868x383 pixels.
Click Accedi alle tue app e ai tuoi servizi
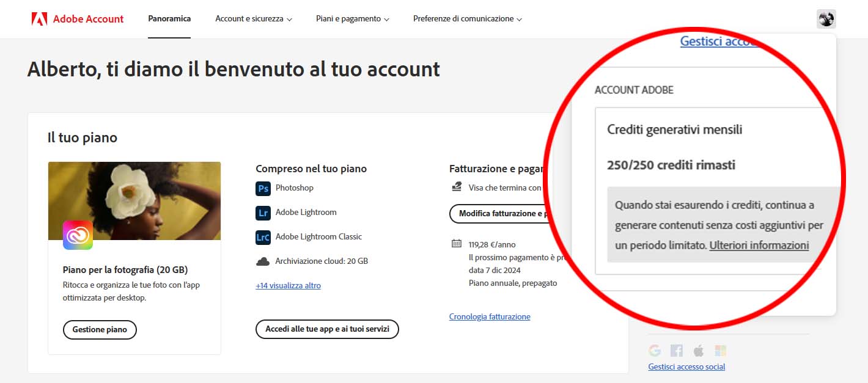tap(327, 329)
